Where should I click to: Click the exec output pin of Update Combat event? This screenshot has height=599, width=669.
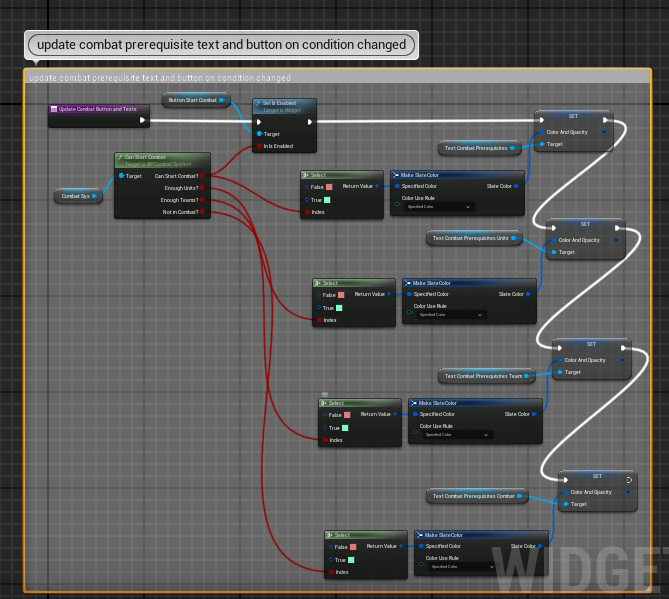coord(143,120)
